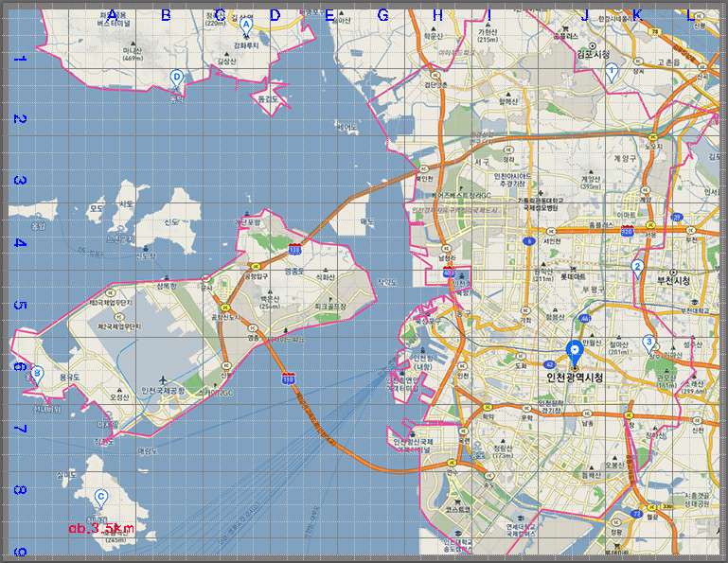Click the red scale text near marker C
This screenshot has height=563, width=728.
tap(101, 529)
